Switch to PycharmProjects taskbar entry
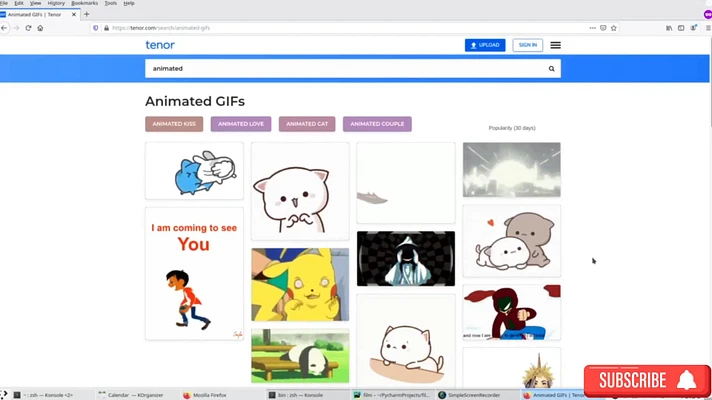Viewport: 712px width, 400px height. (x=392, y=395)
